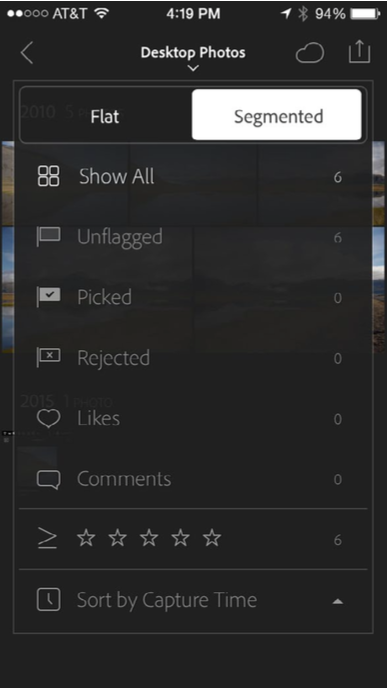The height and width of the screenshot is (688, 387).
Task: Tap the Likes heart icon
Action: click(48, 419)
